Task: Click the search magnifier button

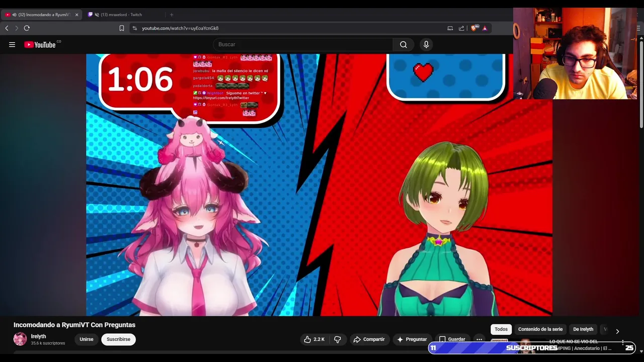Action: [x=404, y=45]
